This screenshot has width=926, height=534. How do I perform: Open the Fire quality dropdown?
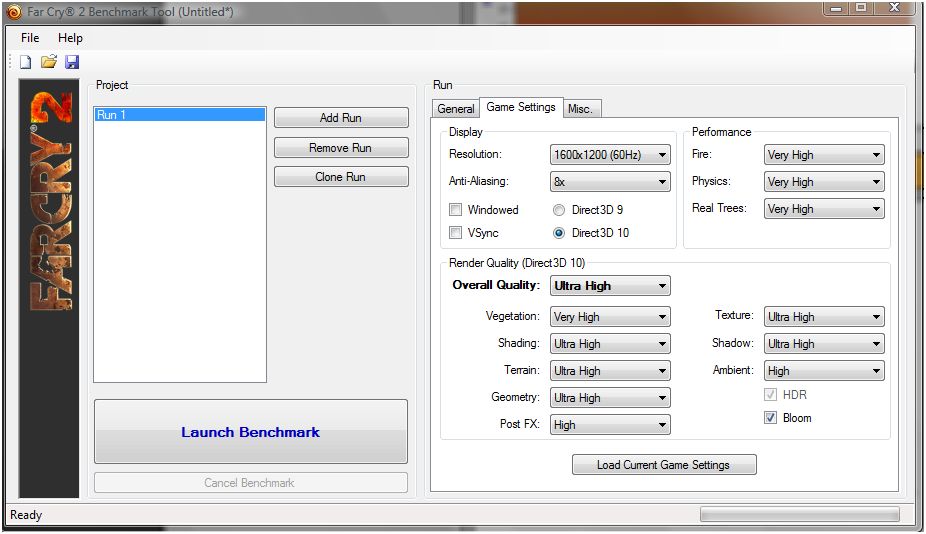point(824,155)
